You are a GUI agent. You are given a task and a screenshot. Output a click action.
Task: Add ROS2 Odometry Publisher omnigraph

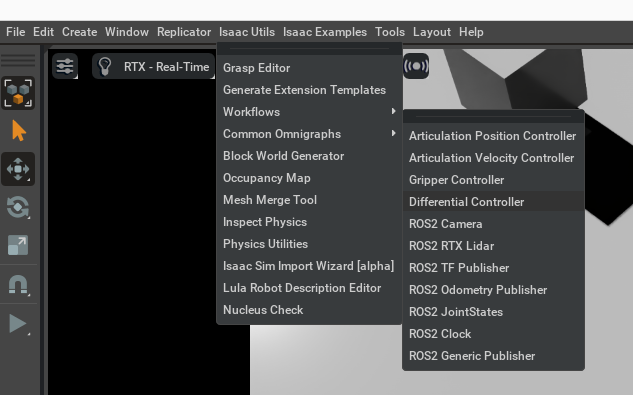[x=493, y=290]
